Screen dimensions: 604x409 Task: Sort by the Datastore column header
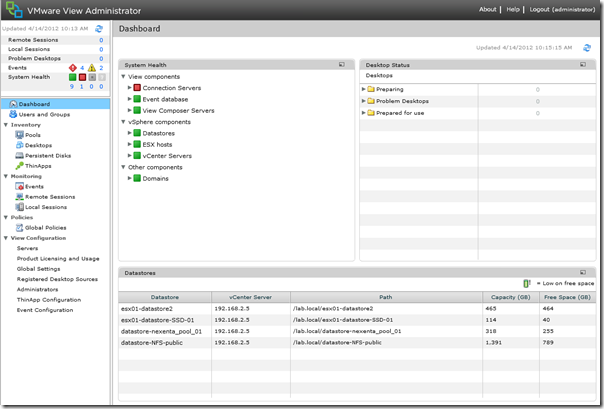(x=165, y=297)
